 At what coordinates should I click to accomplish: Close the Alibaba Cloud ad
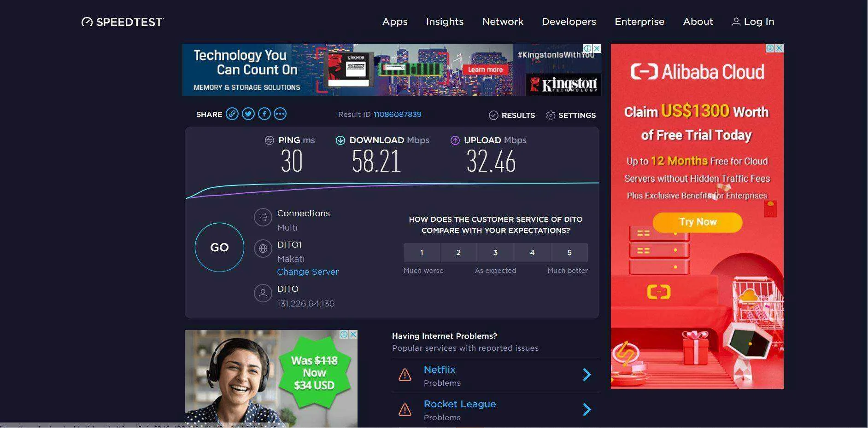[x=779, y=48]
